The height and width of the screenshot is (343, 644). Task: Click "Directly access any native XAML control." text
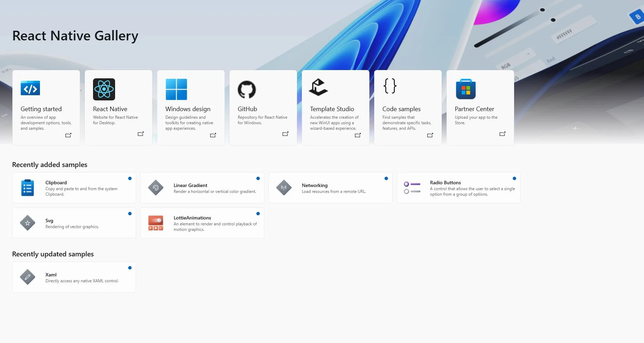pos(82,281)
